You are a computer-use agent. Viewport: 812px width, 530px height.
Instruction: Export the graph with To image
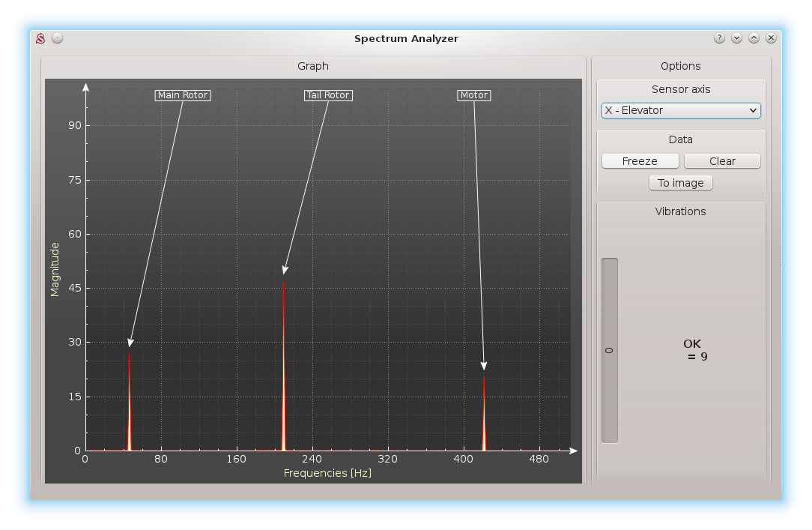[680, 183]
